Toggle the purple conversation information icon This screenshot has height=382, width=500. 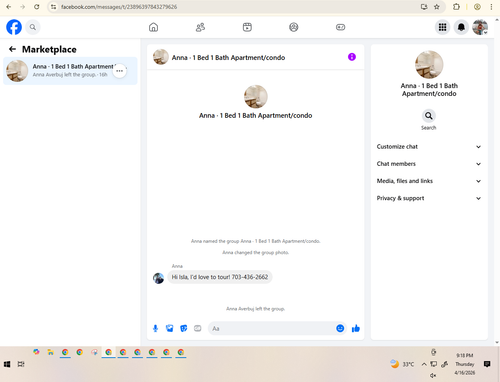[x=352, y=57]
